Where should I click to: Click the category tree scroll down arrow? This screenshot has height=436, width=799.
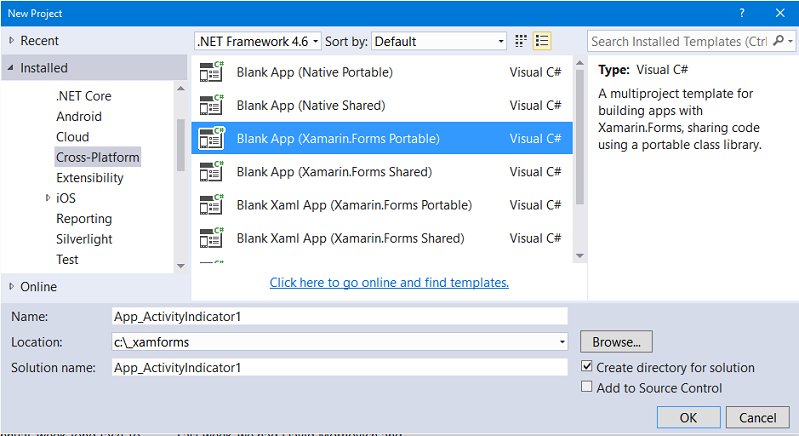tap(180, 265)
